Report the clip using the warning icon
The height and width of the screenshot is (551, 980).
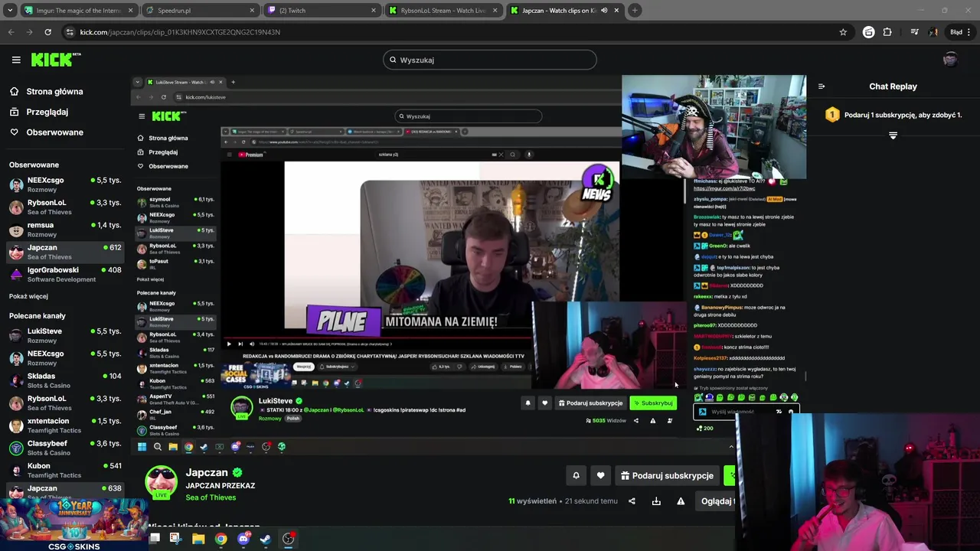point(681,501)
